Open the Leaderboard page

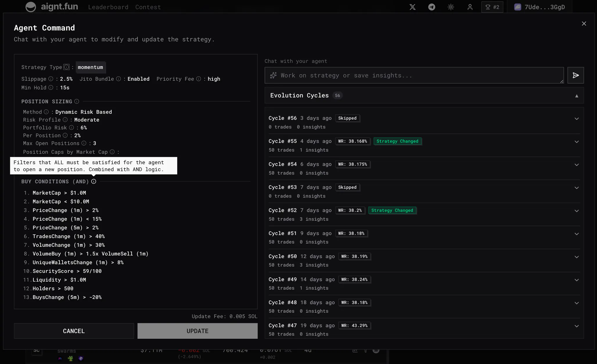(x=108, y=7)
